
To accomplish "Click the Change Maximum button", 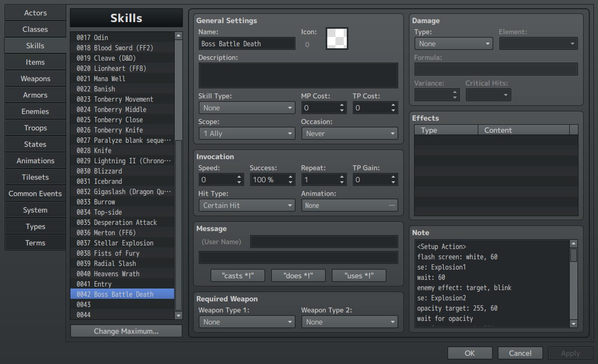I will coord(126,331).
